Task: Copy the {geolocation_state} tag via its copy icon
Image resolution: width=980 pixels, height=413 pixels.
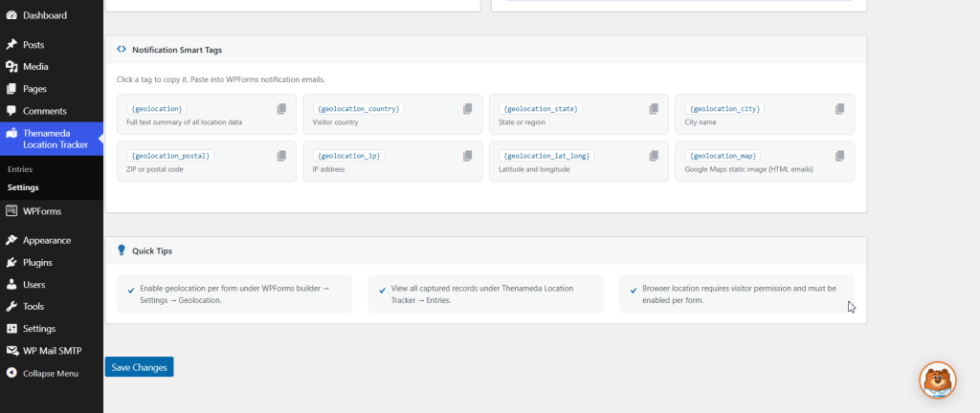Action: coord(654,109)
